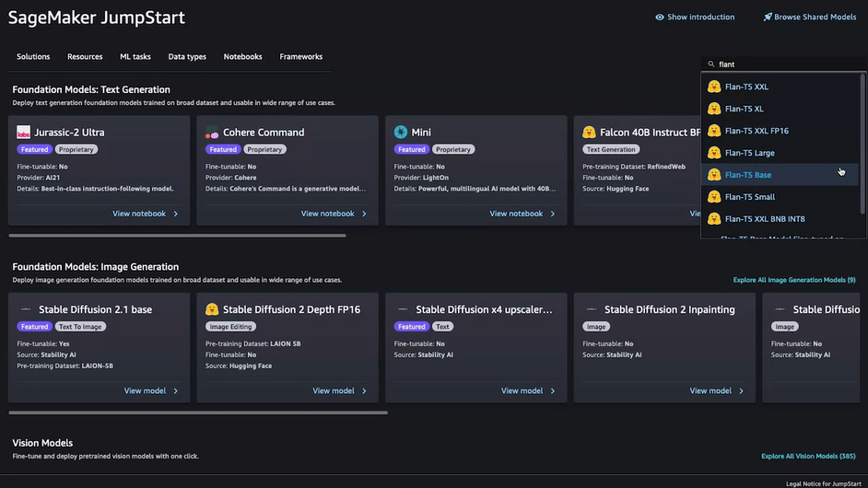The height and width of the screenshot is (488, 868).
Task: Click the Hugging Face icon on Falcon 40B card
Action: pos(589,132)
